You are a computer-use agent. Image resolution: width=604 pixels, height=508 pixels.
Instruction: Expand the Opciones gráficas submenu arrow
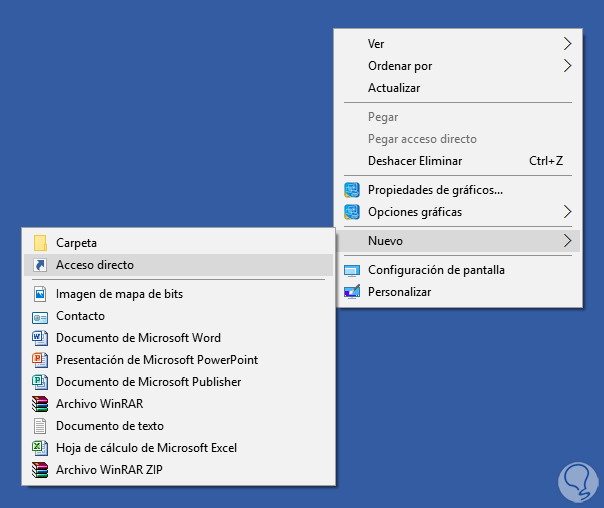(567, 212)
